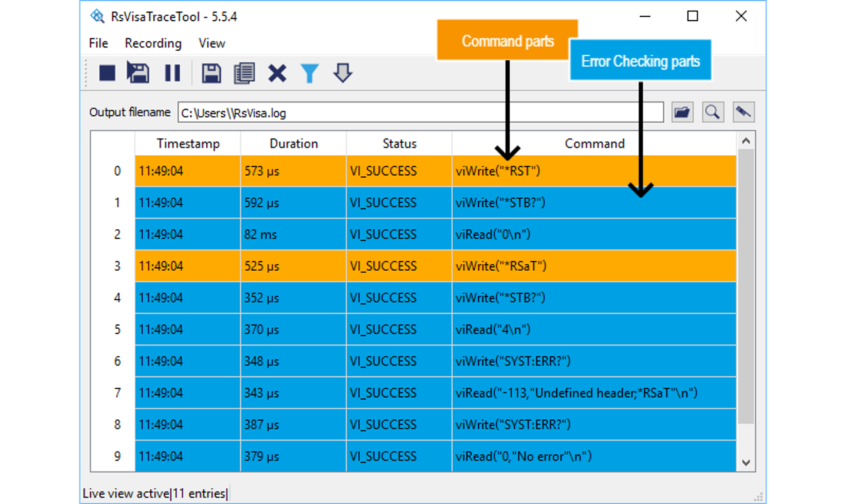Viewport: 846px width, 504px height.
Task: Select the Undefined header error response cell
Action: point(594,393)
